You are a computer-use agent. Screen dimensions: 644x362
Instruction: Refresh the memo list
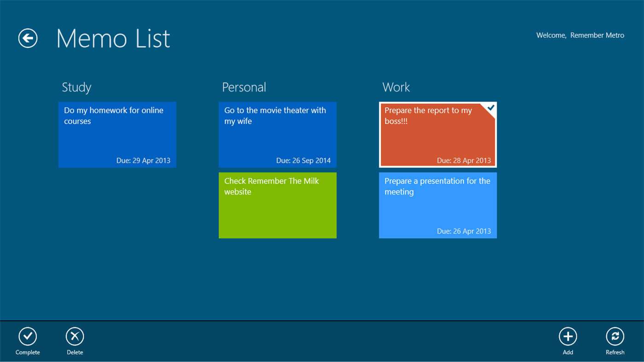click(615, 336)
